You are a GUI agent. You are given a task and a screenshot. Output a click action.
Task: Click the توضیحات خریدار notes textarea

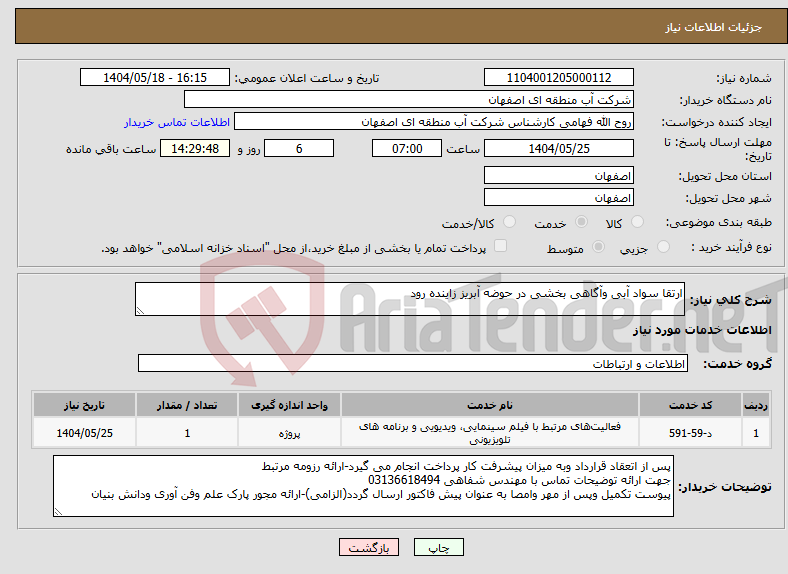point(363,486)
